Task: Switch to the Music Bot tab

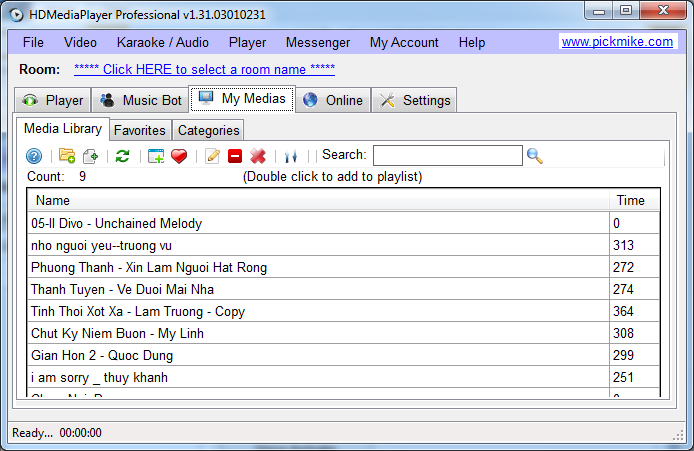Action: pyautogui.click(x=140, y=100)
